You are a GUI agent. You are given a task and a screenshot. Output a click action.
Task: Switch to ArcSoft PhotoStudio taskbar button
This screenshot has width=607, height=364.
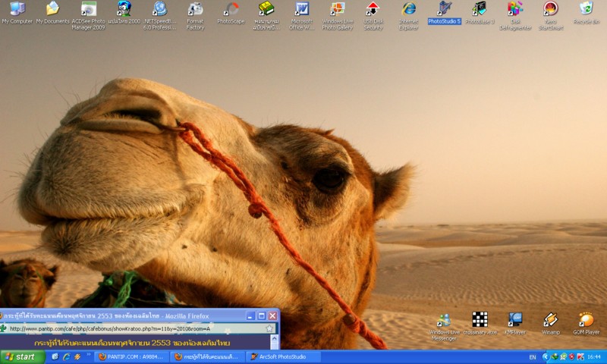pos(283,356)
